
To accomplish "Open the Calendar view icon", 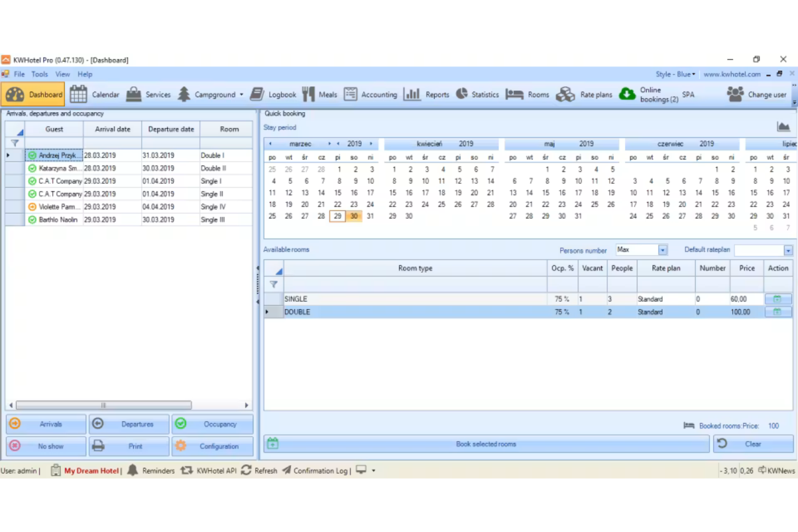I will 78,94.
